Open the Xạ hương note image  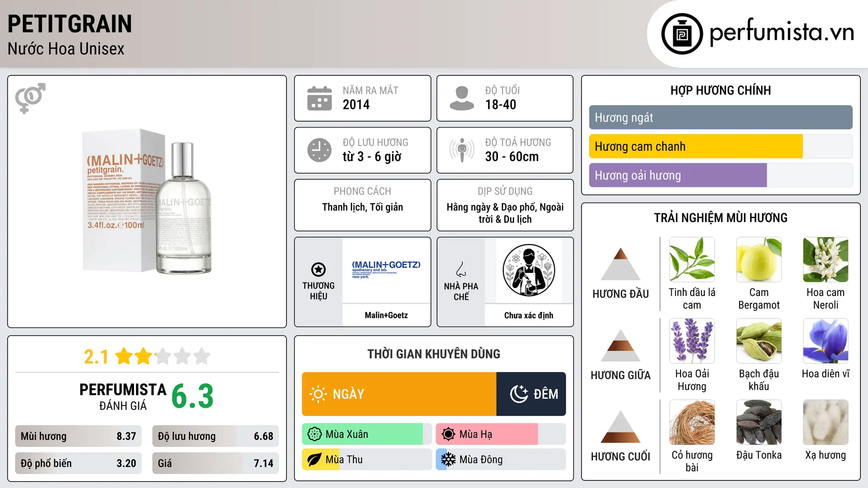pyautogui.click(x=826, y=422)
